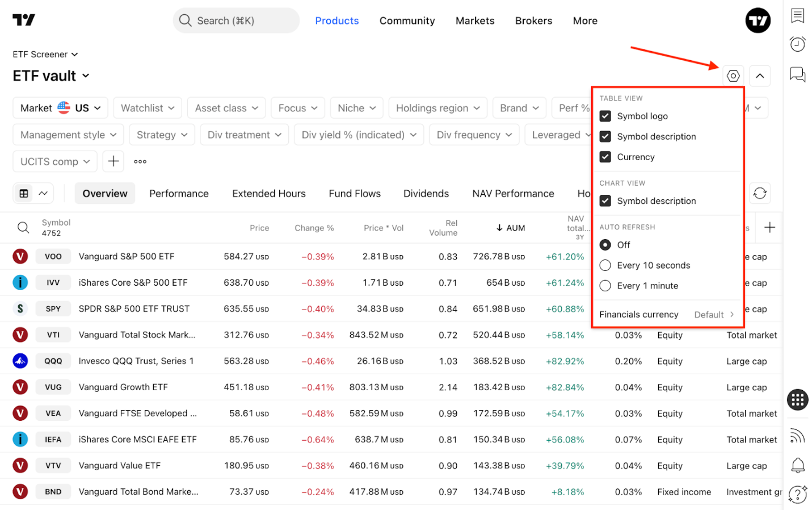Click the iShares logo on IEFA row
Image resolution: width=812 pixels, height=510 pixels.
click(x=20, y=440)
